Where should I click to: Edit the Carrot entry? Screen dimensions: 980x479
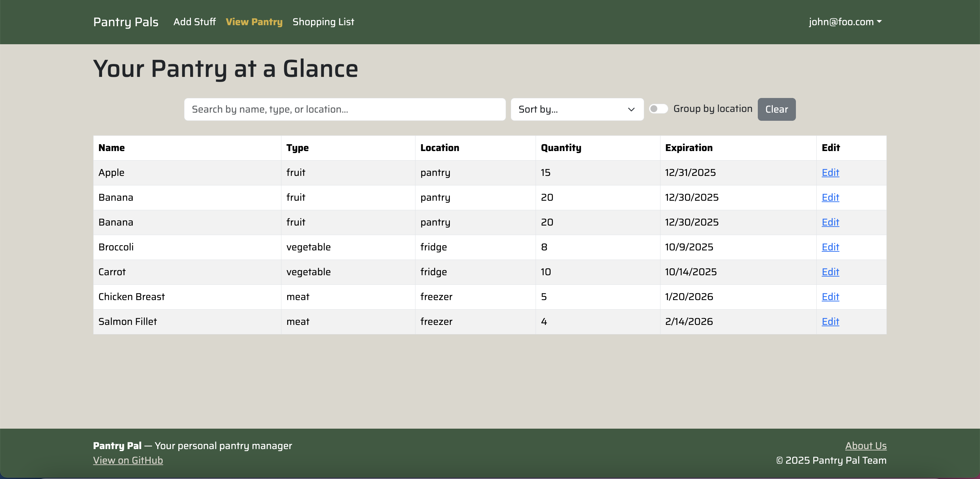click(830, 272)
